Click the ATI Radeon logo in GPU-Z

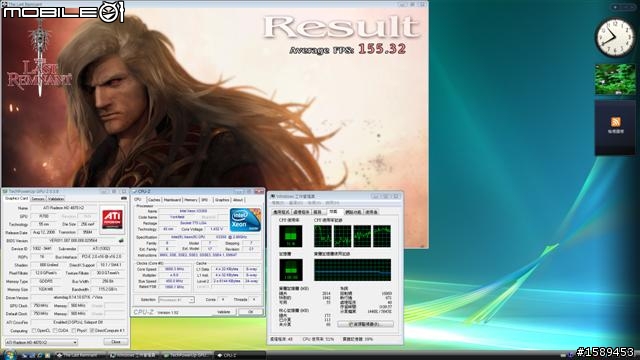[112, 219]
